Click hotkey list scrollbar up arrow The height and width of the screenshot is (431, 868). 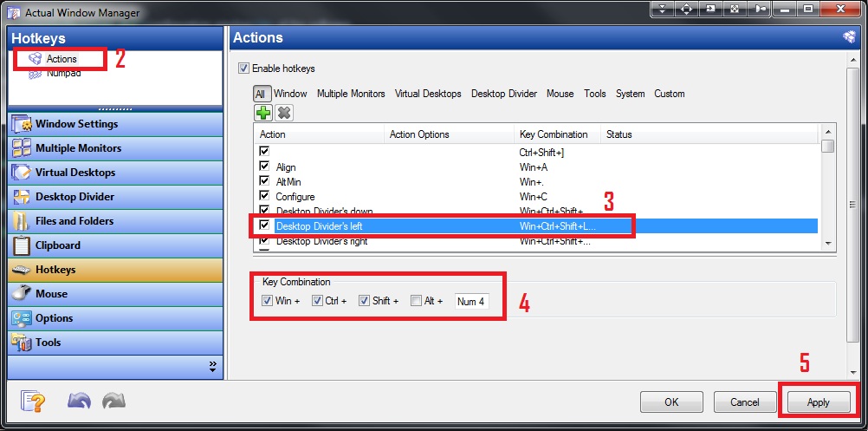pos(828,132)
